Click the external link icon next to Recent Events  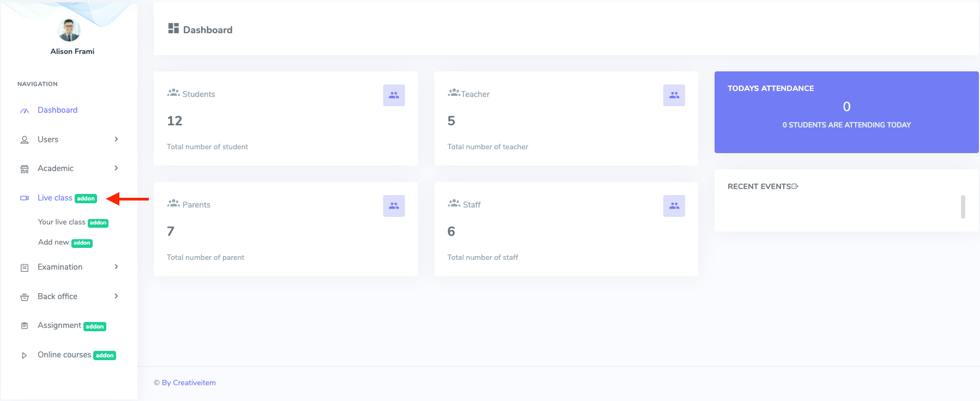795,186
